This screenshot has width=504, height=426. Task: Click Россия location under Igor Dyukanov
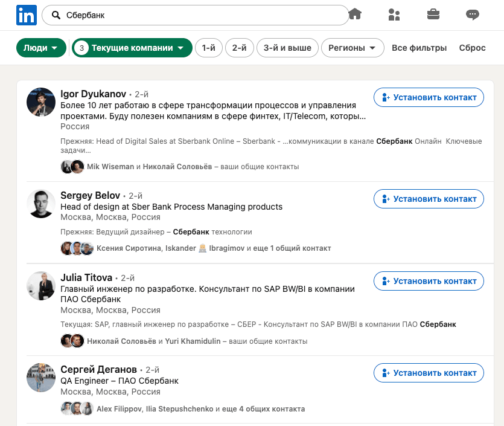click(75, 126)
